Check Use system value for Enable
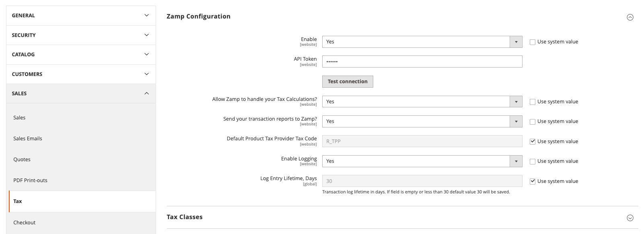Screen dimensions: 644x234 point(533,42)
